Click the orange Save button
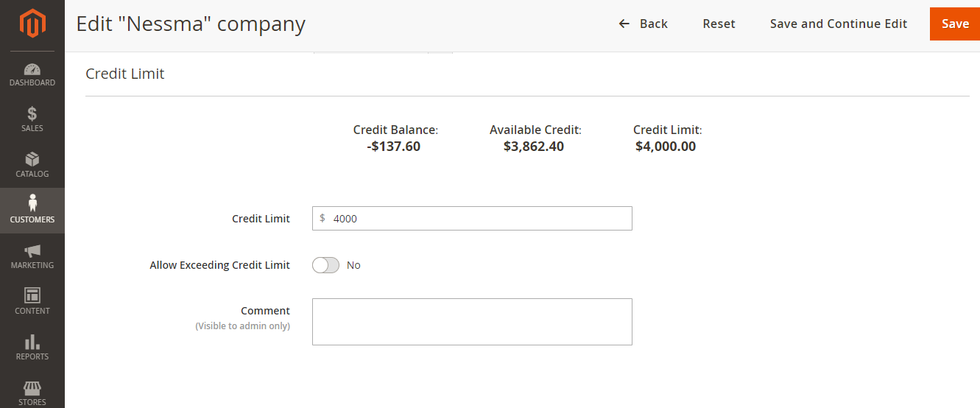Viewport: 980px width, 408px height. pos(955,24)
